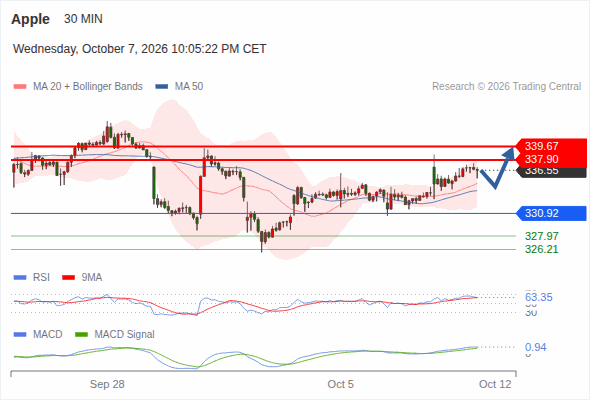Screen dimensions: 590x400
Task: Click the MA 20 + Bollinger Bands legend label
Action: pos(88,87)
